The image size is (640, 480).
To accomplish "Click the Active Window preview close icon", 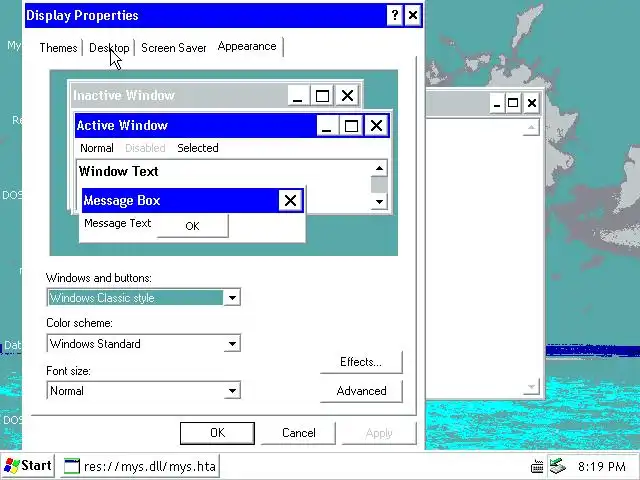I will [x=376, y=126].
